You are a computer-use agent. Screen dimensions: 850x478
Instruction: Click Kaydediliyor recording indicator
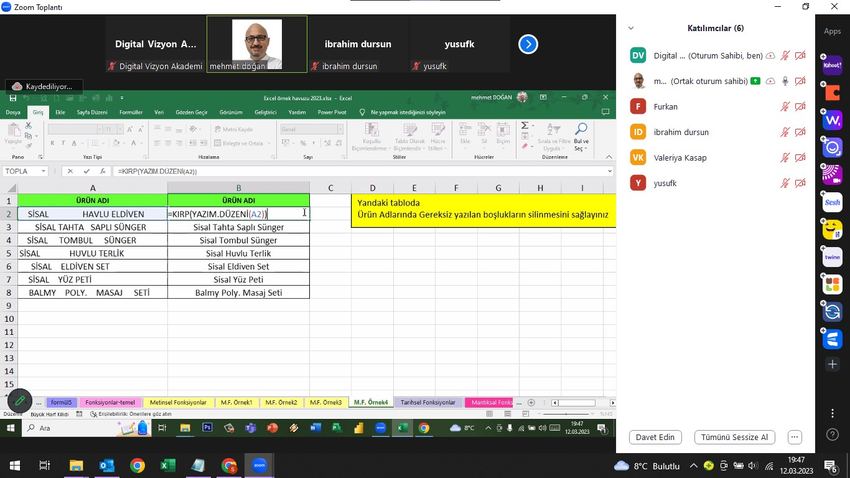pyautogui.click(x=43, y=86)
